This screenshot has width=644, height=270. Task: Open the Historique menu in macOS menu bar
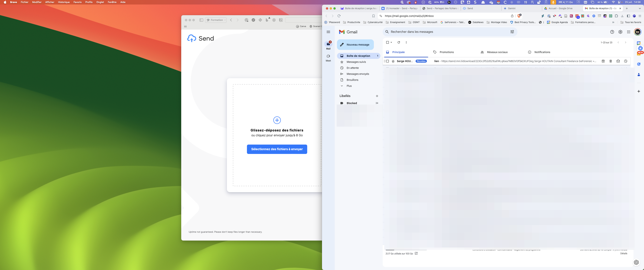pos(64,2)
